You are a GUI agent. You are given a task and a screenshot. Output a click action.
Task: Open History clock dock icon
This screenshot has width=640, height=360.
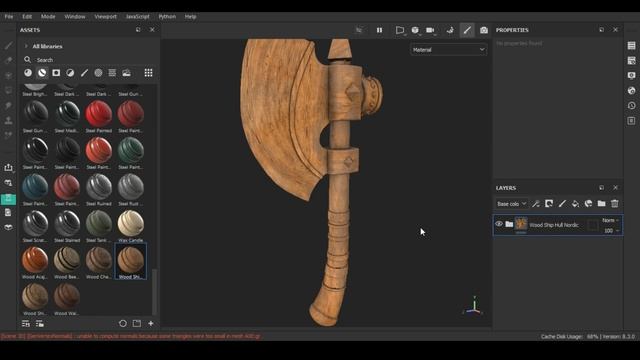631,106
